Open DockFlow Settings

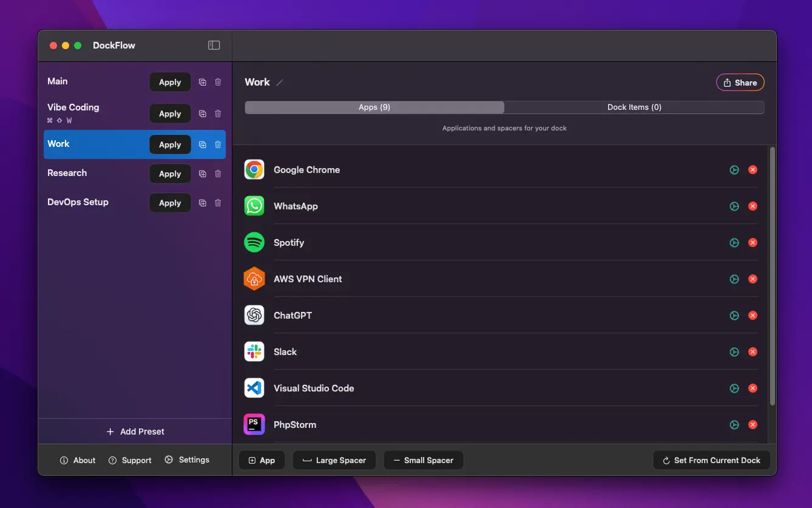click(187, 460)
